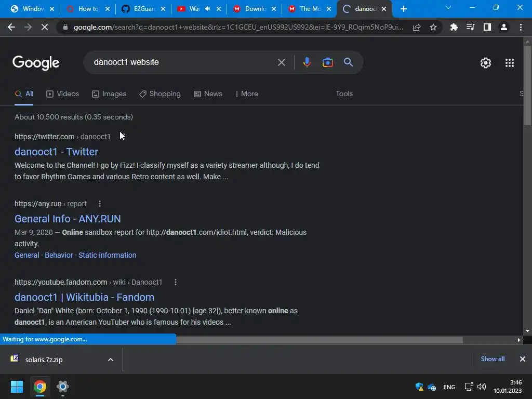Open Chrome profile avatar
Image resolution: width=532 pixels, height=399 pixels.
504,27
